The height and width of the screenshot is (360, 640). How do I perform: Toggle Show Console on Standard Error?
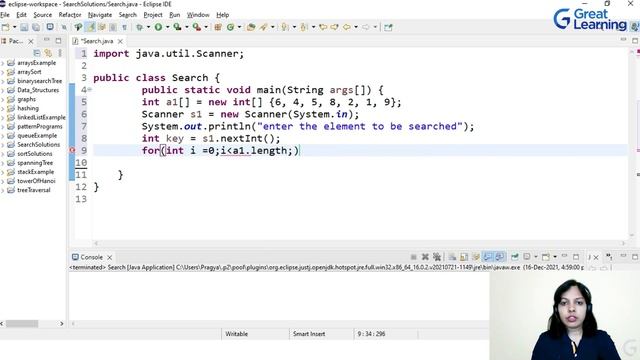(499, 257)
